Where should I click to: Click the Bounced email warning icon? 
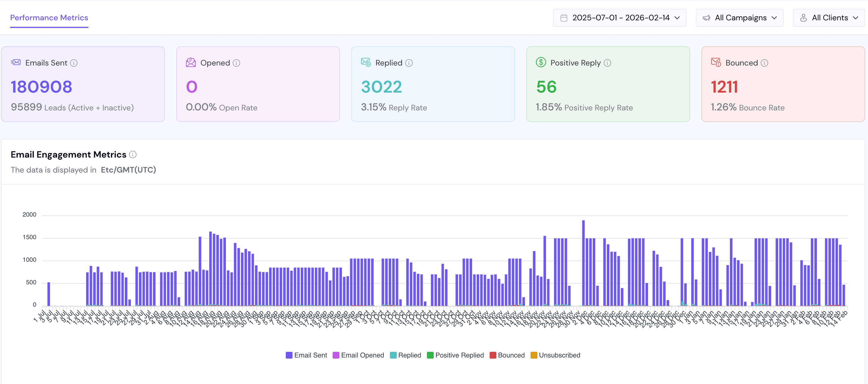tap(716, 62)
